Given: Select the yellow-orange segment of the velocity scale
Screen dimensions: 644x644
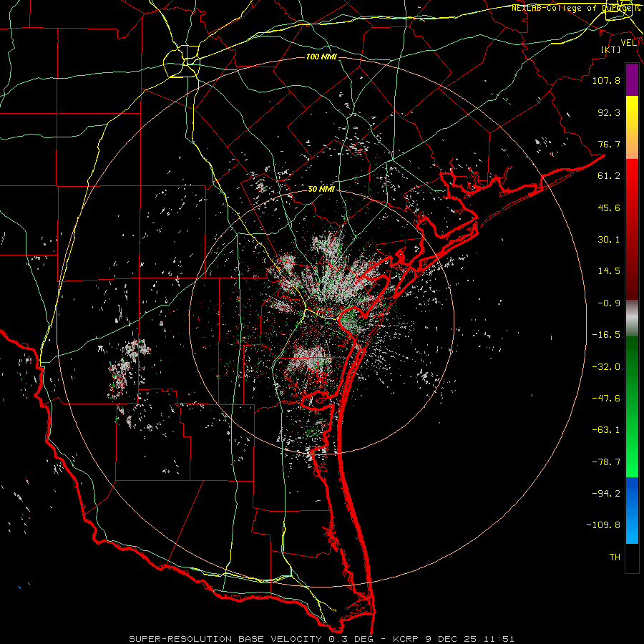Looking at the screenshot, I should [632, 127].
